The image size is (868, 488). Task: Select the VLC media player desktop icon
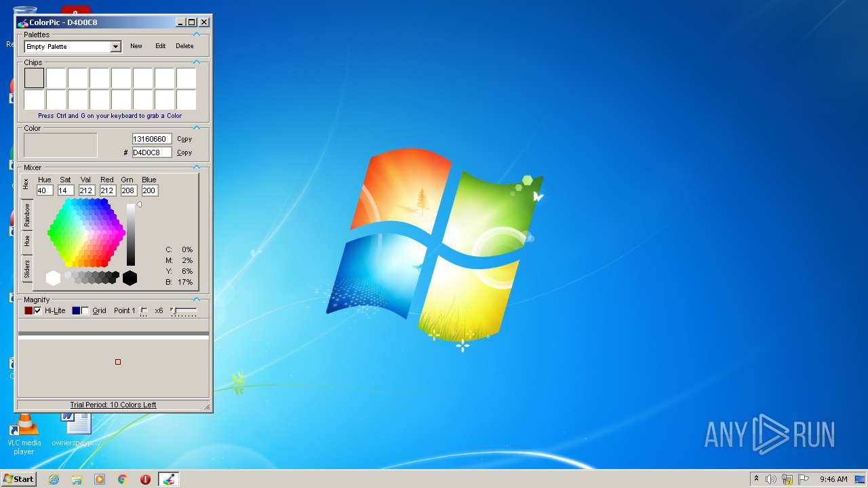click(x=24, y=434)
